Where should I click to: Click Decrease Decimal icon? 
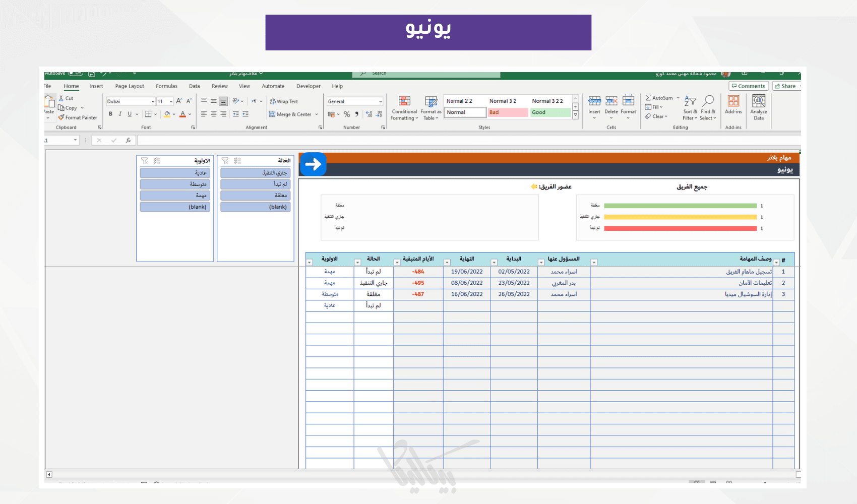coord(379,114)
